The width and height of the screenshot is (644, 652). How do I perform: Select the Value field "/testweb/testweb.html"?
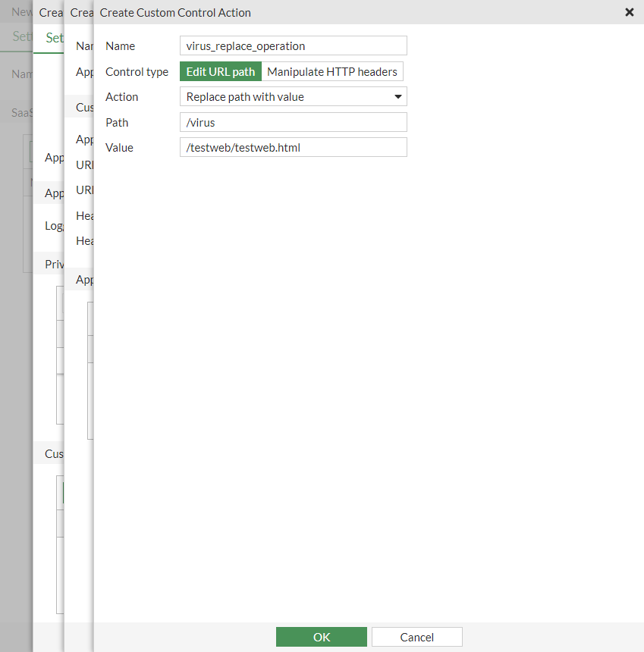[x=293, y=146]
